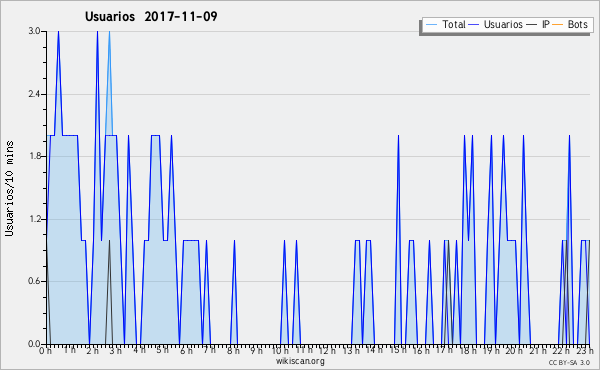Click the '23 h' x-axis label
This screenshot has height=370, width=600.
[x=585, y=350]
